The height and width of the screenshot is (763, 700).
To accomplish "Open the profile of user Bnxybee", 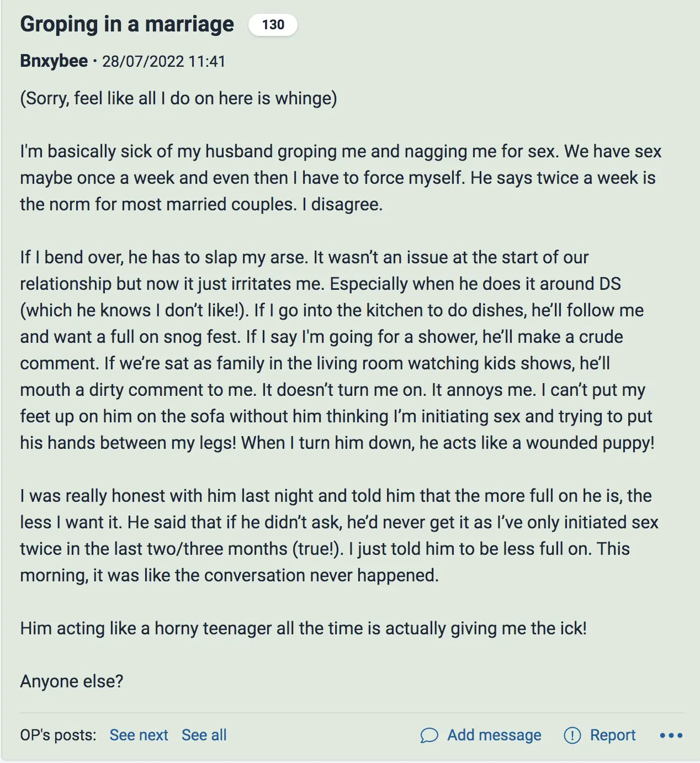I will tap(54, 61).
